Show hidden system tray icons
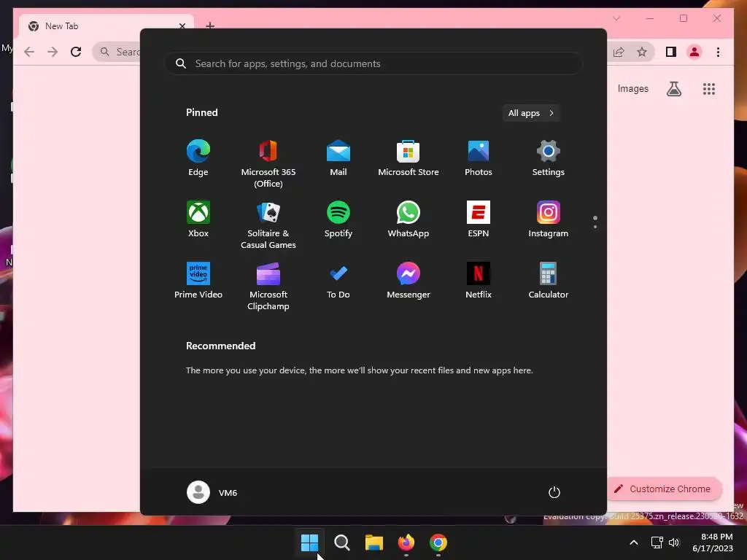 (634, 542)
